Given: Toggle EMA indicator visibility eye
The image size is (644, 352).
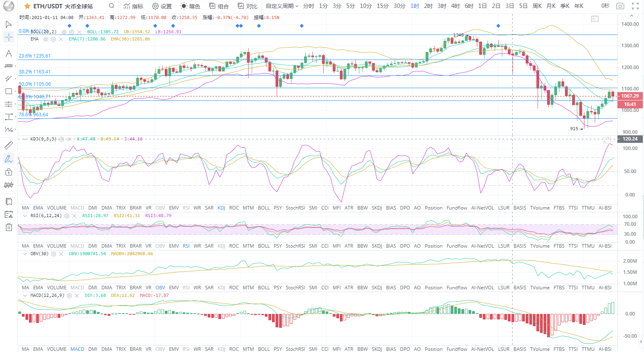Looking at the screenshot, I should tap(46, 39).
